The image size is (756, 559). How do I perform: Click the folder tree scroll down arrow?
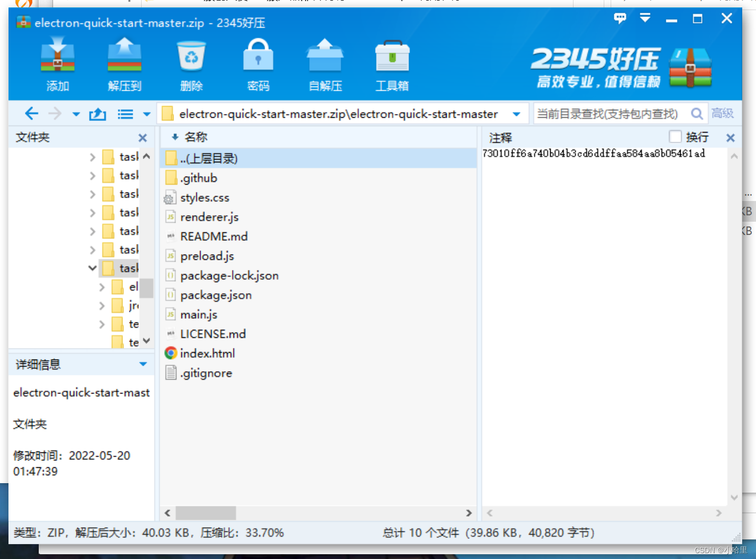pyautogui.click(x=147, y=341)
